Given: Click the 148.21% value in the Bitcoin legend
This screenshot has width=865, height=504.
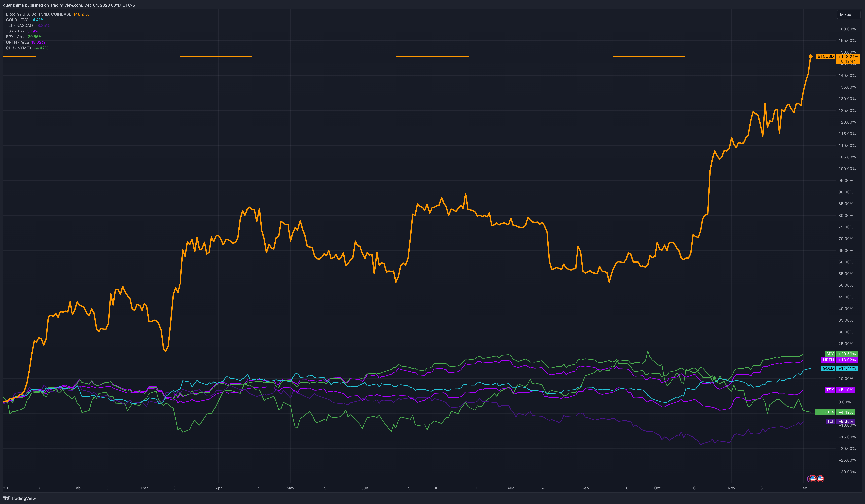Looking at the screenshot, I should 81,14.
